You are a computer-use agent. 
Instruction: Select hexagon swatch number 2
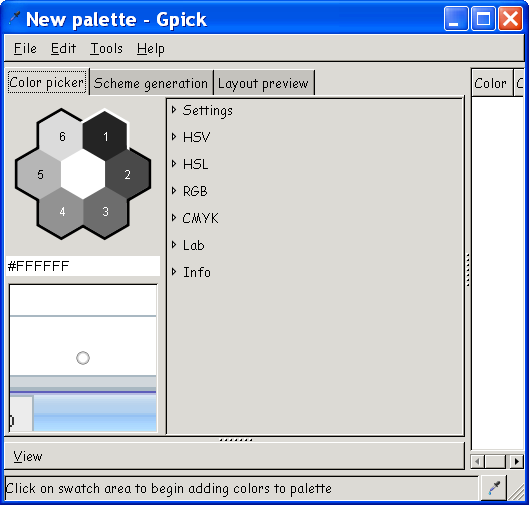point(127,174)
